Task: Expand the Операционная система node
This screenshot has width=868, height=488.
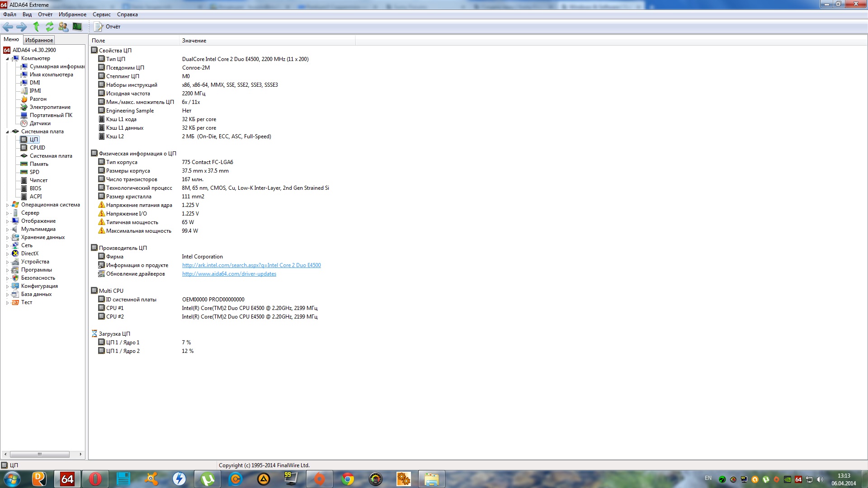Action: [x=7, y=205]
